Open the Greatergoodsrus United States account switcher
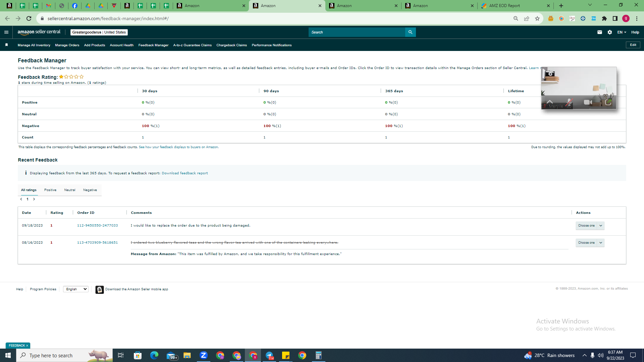Viewport: 644px width, 362px height. click(x=99, y=32)
